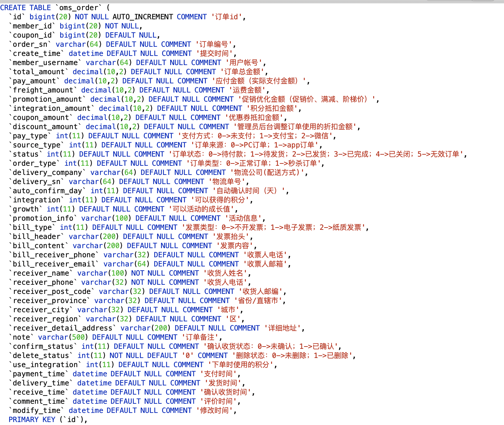The image size is (504, 425).
Task: Click the comment '省份/直辖市'
Action: coord(258,300)
